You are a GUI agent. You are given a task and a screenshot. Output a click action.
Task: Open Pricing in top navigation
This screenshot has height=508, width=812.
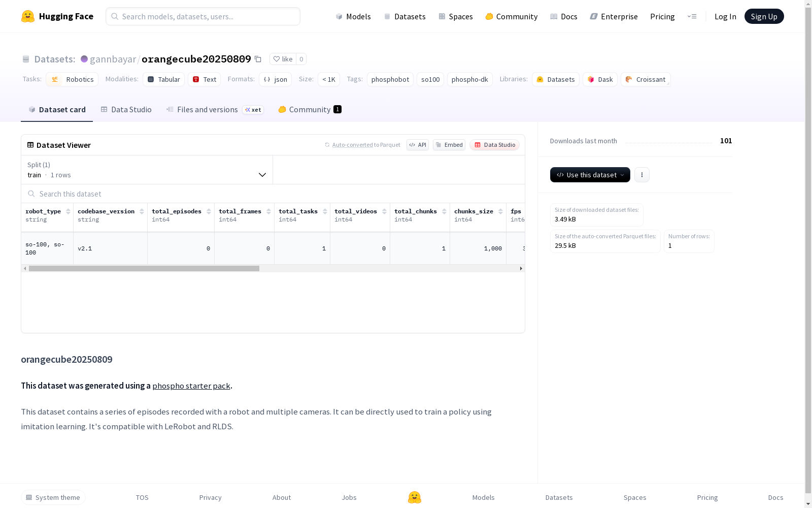[662, 16]
